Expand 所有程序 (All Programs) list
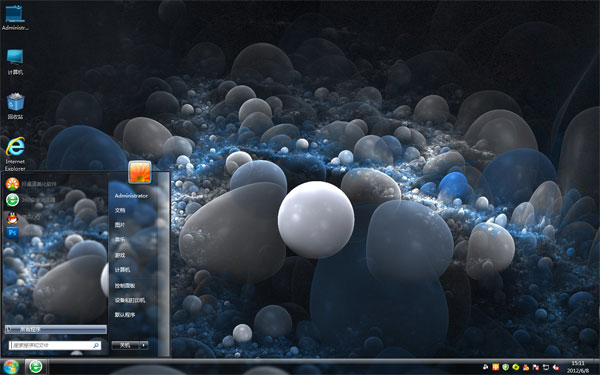600x375 pixels. pos(55,329)
